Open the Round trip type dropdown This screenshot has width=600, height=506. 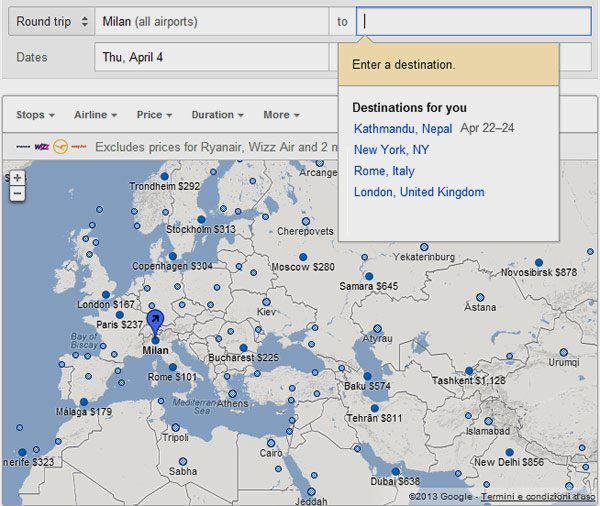pos(52,21)
